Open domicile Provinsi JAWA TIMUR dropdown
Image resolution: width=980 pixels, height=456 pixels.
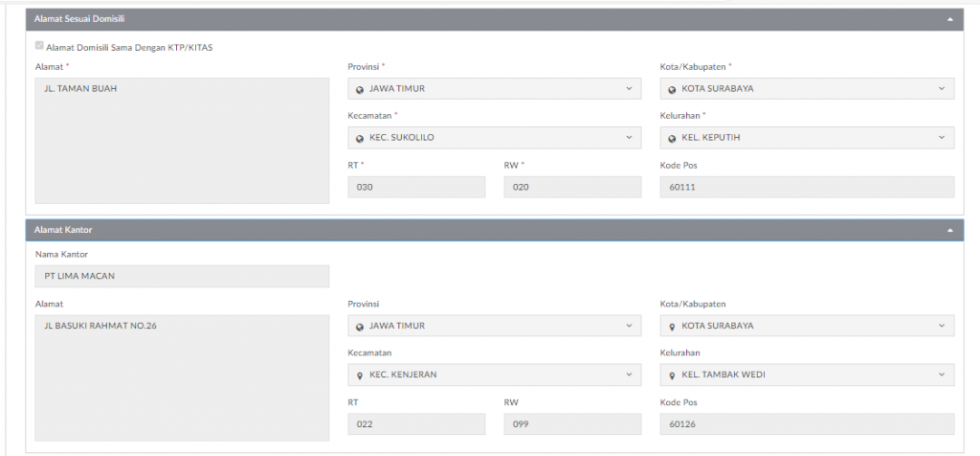[x=495, y=88]
